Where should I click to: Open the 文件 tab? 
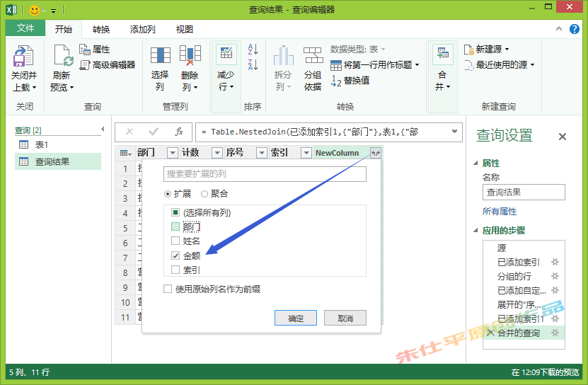(25, 28)
